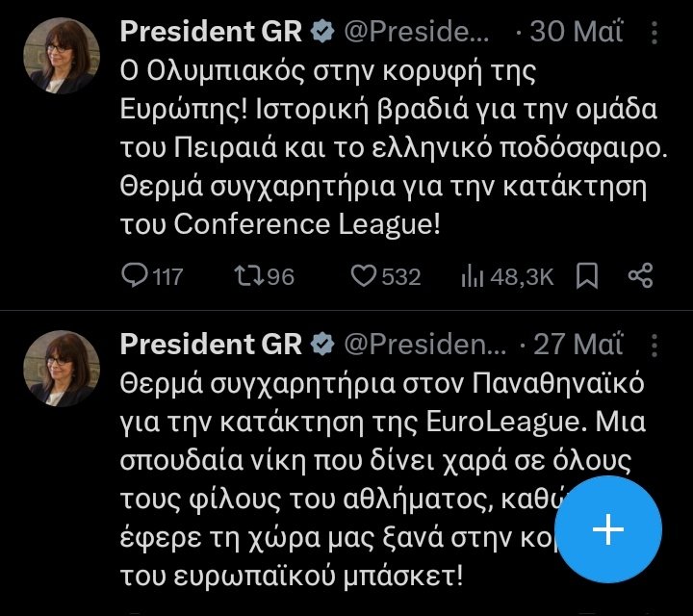The width and height of the screenshot is (693, 616).
Task: Tap the 532 likes count
Action: tap(401, 277)
